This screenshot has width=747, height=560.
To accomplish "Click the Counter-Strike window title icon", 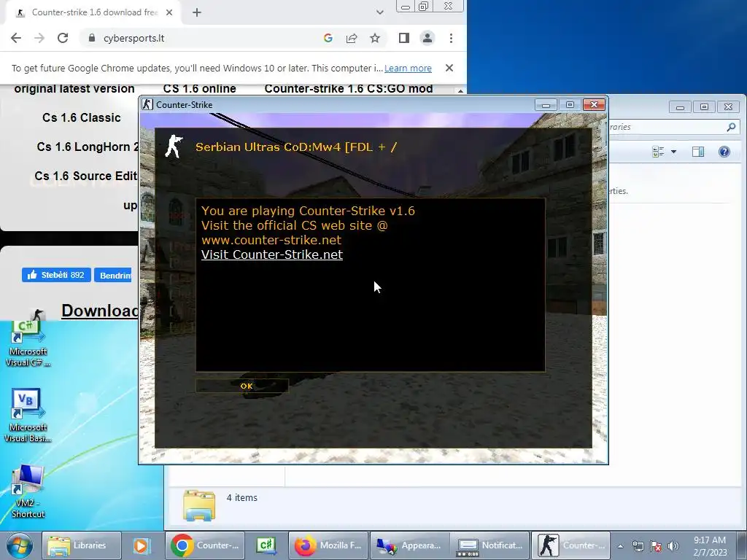I will (147, 104).
